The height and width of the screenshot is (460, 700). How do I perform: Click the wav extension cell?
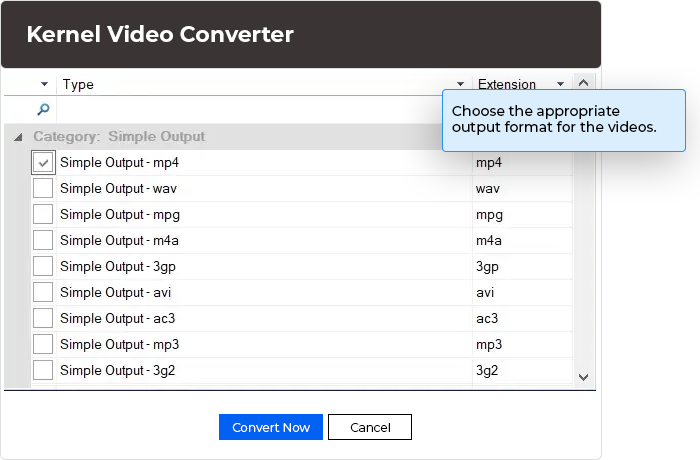pyautogui.click(x=522, y=188)
